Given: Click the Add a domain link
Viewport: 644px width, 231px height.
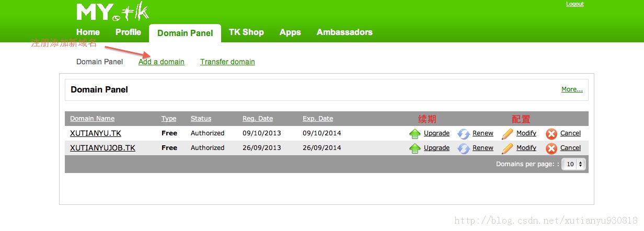Looking at the screenshot, I should point(162,62).
